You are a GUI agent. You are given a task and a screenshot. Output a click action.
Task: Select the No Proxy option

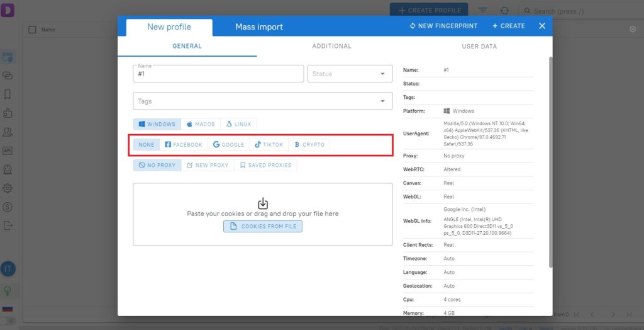click(157, 166)
